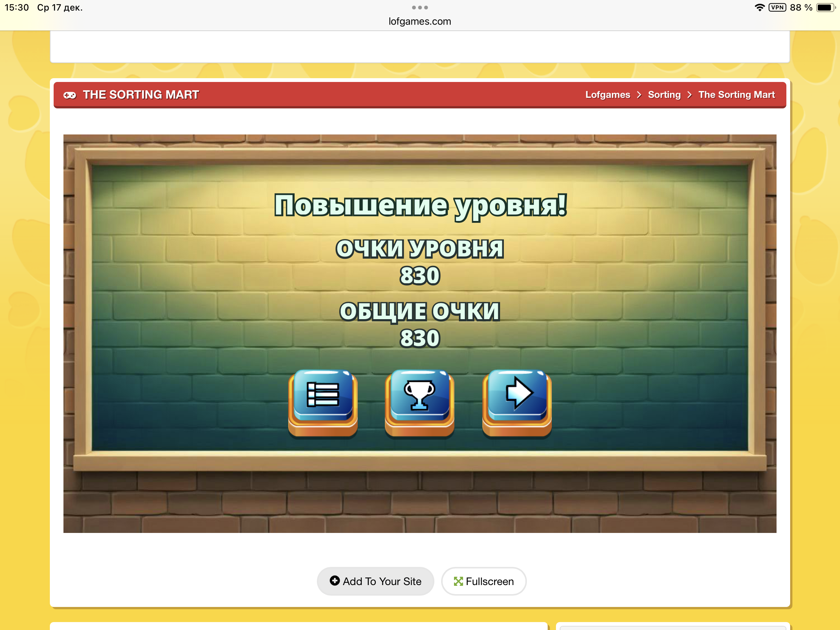Tap the 15:30 clock in the status bar
Image resolution: width=840 pixels, height=630 pixels.
pos(17,7)
